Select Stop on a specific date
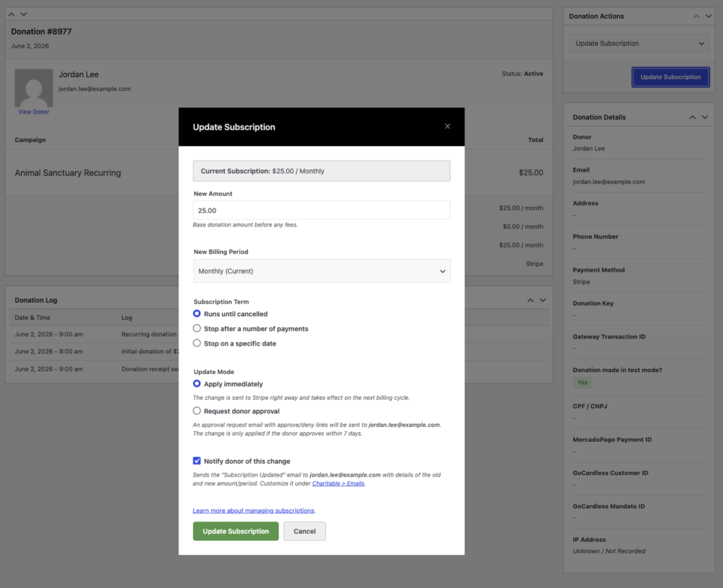 [x=197, y=343]
